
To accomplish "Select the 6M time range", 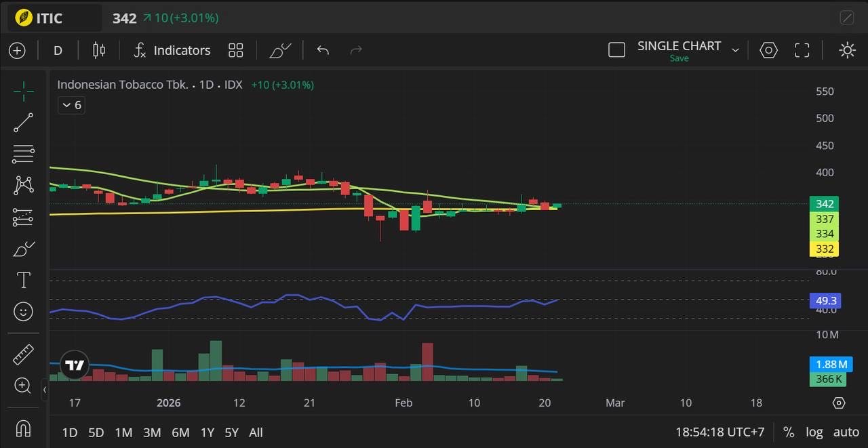I will tap(180, 432).
